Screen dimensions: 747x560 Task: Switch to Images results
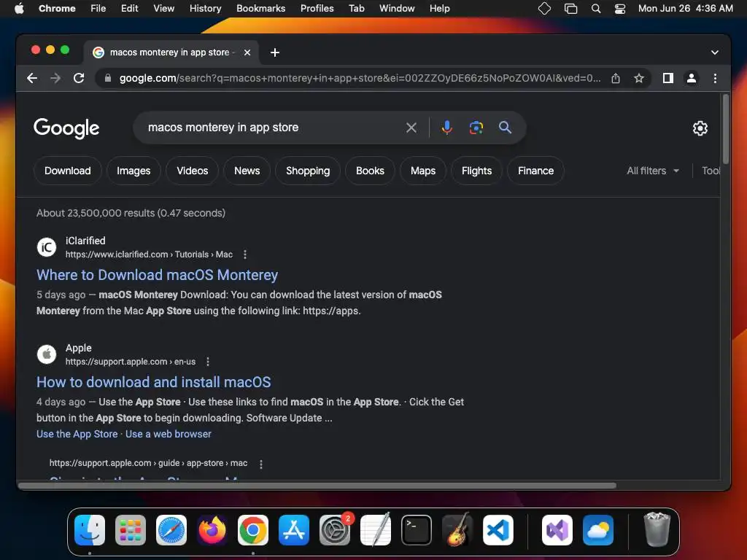click(133, 171)
